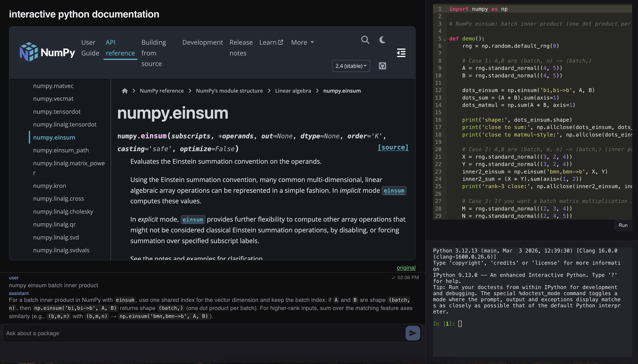
Task: Click the numpy.einsum page heading
Action: [x=173, y=113]
